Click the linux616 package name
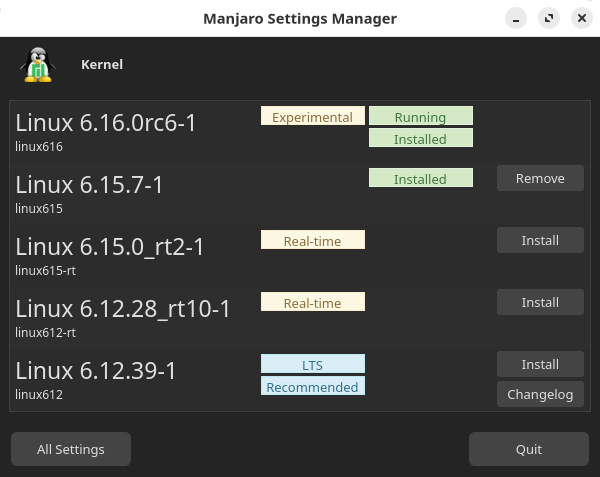Screen dimensions: 600x477 pyautogui.click(x=39, y=147)
